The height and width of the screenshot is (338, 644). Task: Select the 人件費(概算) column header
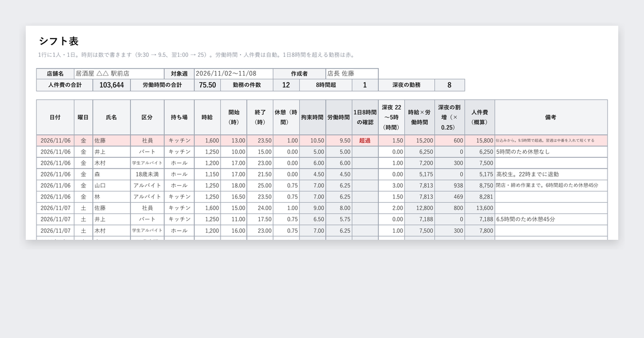pyautogui.click(x=479, y=117)
